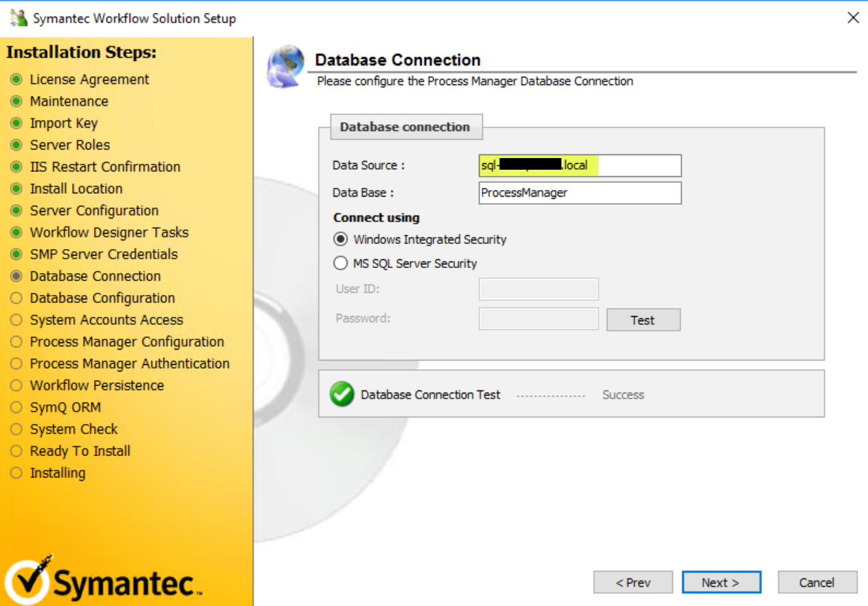Click the Import Key step bullet
The image size is (868, 606).
pos(17,123)
